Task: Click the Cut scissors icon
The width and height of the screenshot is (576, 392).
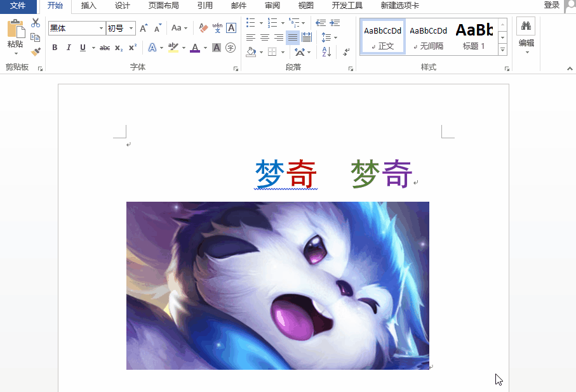Action: pyautogui.click(x=36, y=23)
